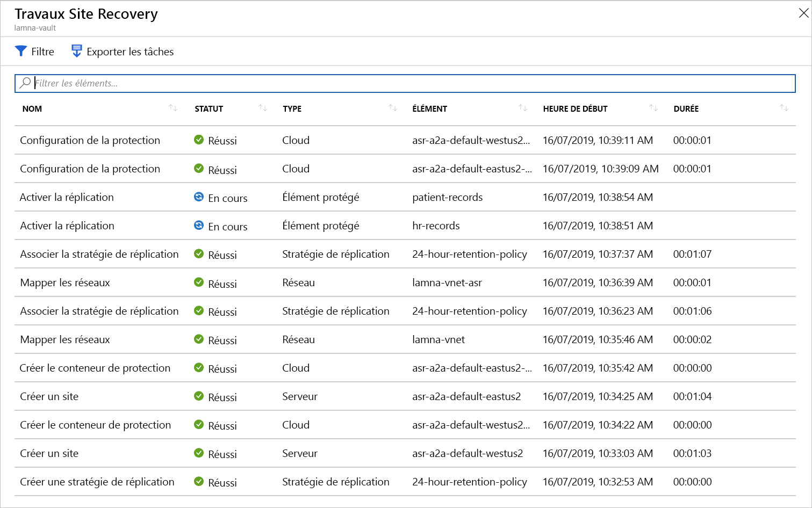Click duration 00:01:07 cell
812x508 pixels.
(x=692, y=254)
